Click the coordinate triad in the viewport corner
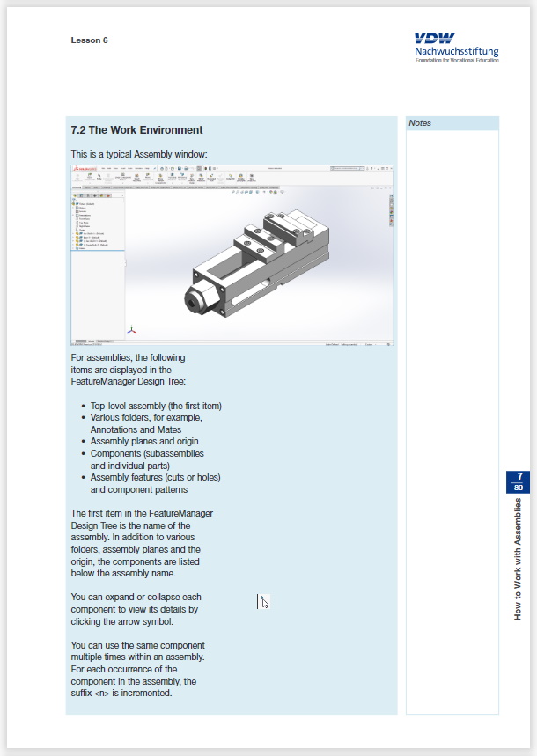 [x=132, y=329]
